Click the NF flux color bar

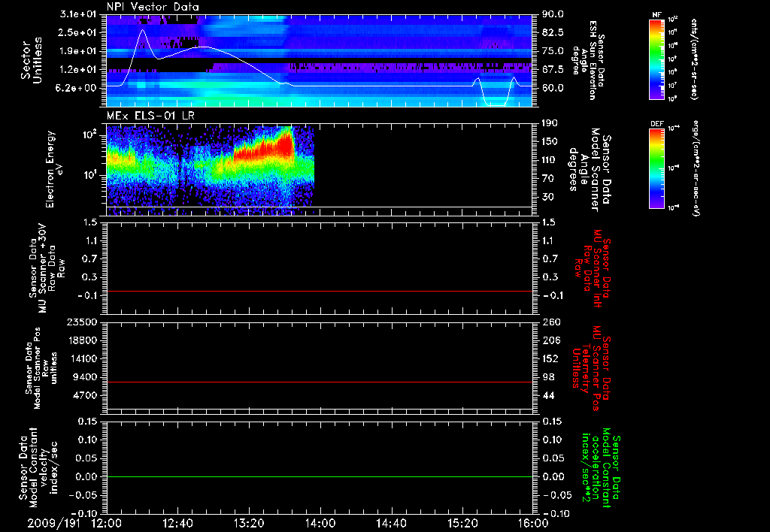pos(657,59)
